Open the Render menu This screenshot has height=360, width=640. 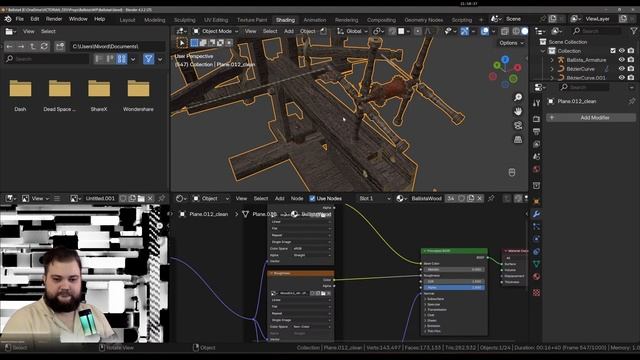click(54, 19)
